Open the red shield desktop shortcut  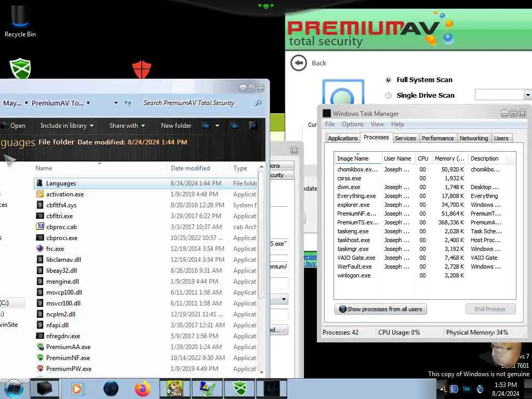(x=141, y=69)
